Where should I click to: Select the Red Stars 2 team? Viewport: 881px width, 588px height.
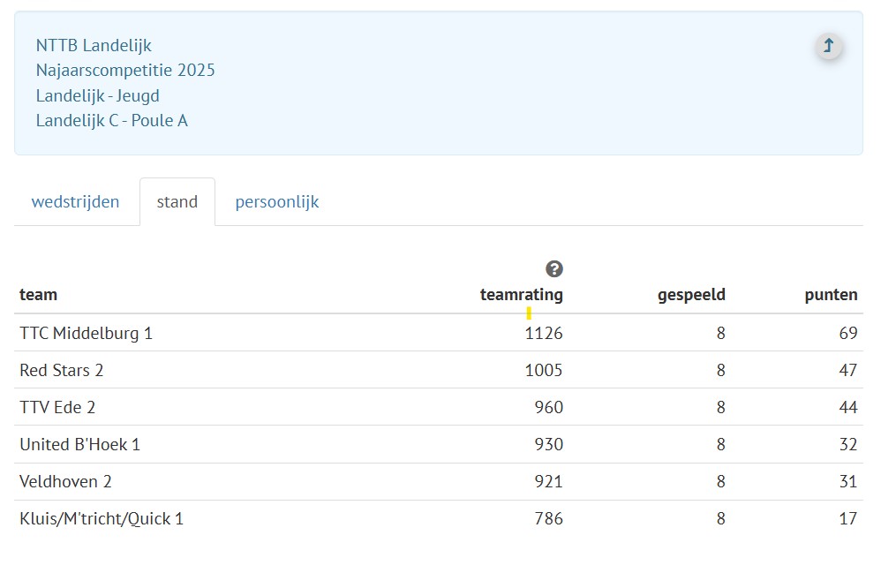pyautogui.click(x=61, y=371)
